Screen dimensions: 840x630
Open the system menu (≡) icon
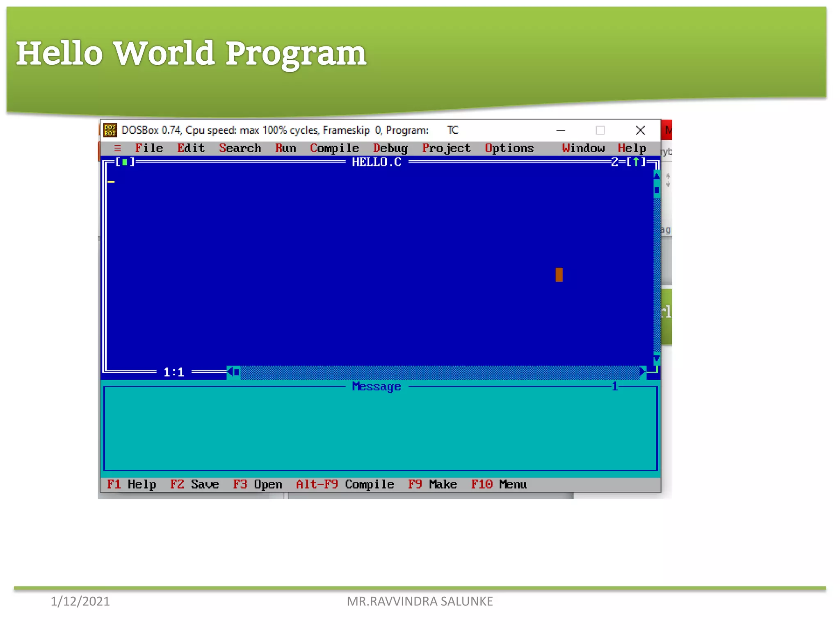pos(118,148)
